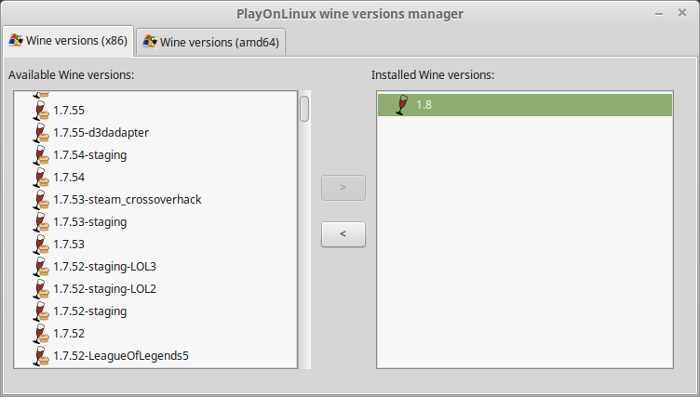Screen dimensions: 700x397
Task: Select the Wine versions (x86) tab
Action: [x=68, y=41]
